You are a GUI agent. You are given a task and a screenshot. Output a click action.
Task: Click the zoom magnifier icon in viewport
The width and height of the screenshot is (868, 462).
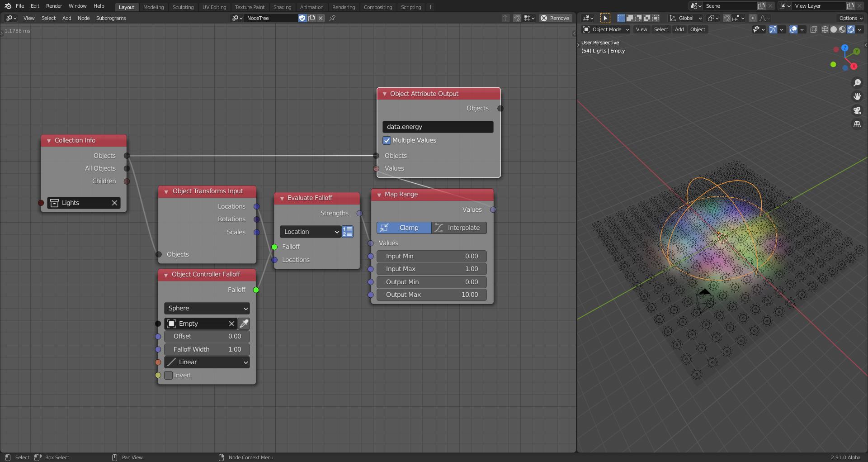tap(857, 83)
